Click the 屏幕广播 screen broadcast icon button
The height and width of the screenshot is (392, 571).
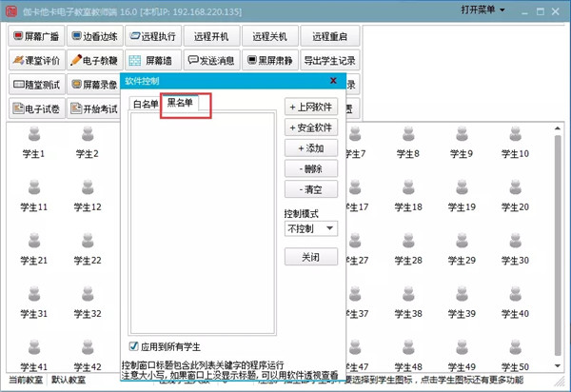point(37,36)
